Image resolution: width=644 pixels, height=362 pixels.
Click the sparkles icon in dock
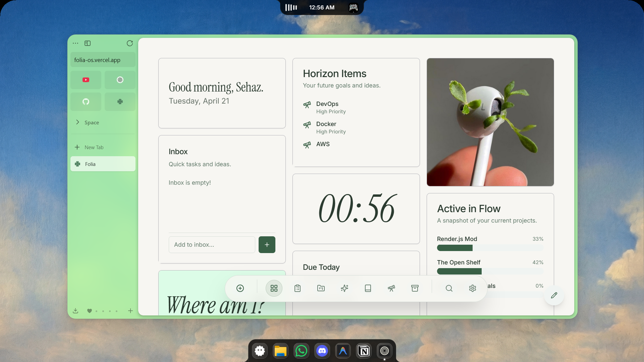point(344,288)
